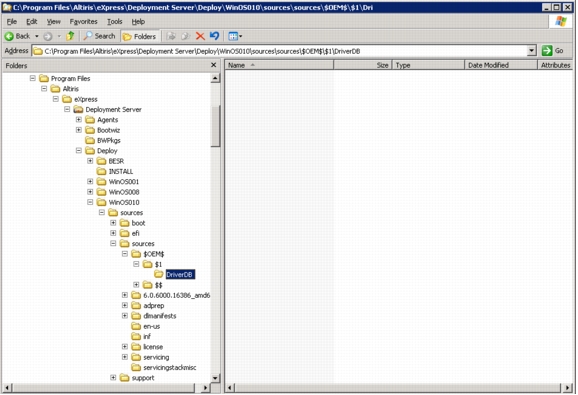The height and width of the screenshot is (395, 578).
Task: Collapse the eXpress tree node
Action: pos(56,99)
